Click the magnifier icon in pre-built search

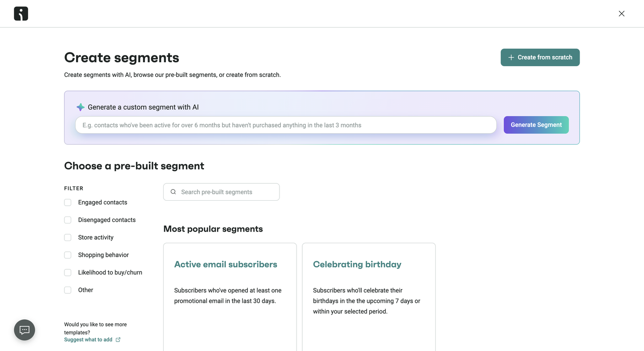[174, 192]
